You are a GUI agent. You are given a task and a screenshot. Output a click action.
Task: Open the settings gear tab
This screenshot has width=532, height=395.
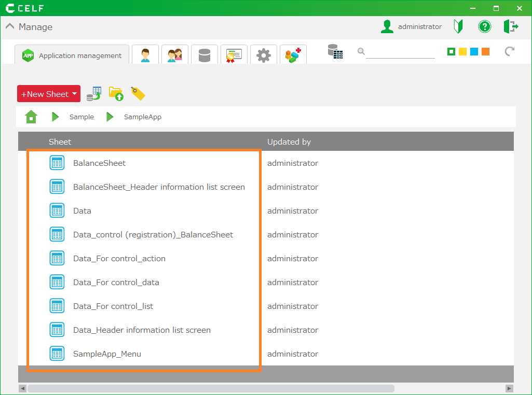(x=264, y=55)
